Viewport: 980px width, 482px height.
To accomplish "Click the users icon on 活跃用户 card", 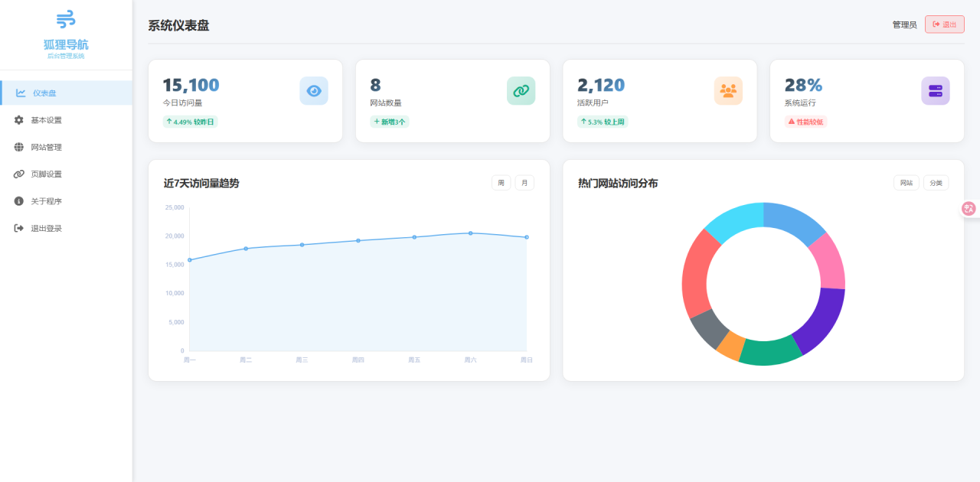I will tap(728, 90).
